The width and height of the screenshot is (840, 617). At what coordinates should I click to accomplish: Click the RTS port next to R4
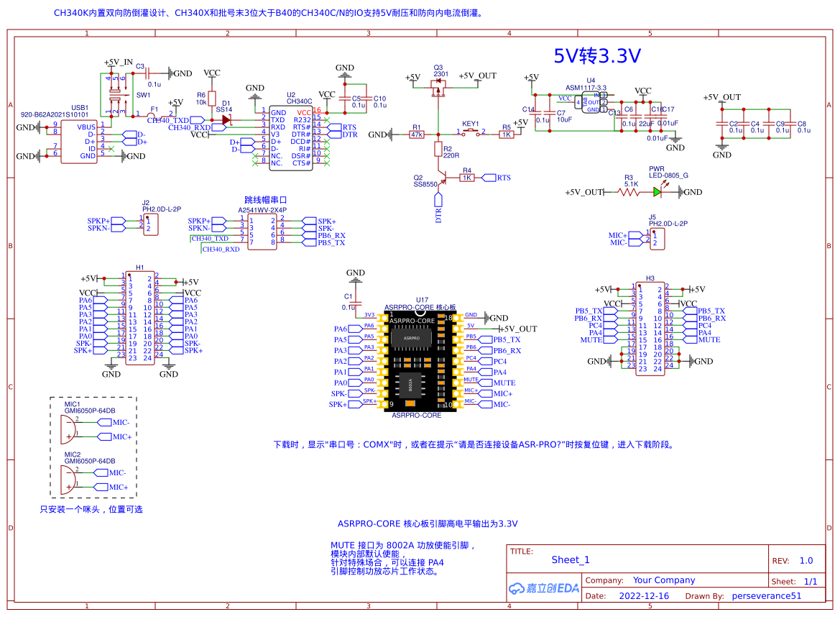(496, 178)
